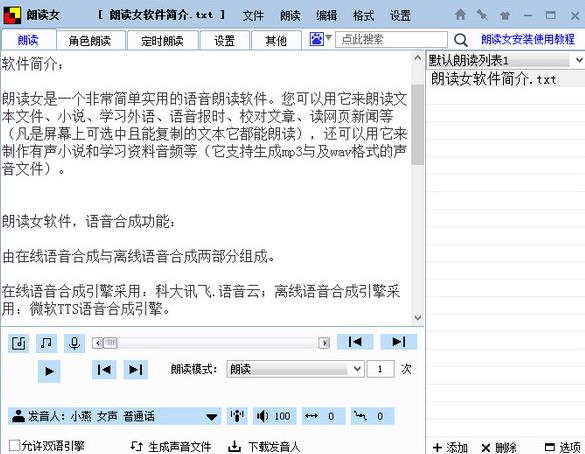
Task: Open the 编辑 menu
Action: click(326, 16)
